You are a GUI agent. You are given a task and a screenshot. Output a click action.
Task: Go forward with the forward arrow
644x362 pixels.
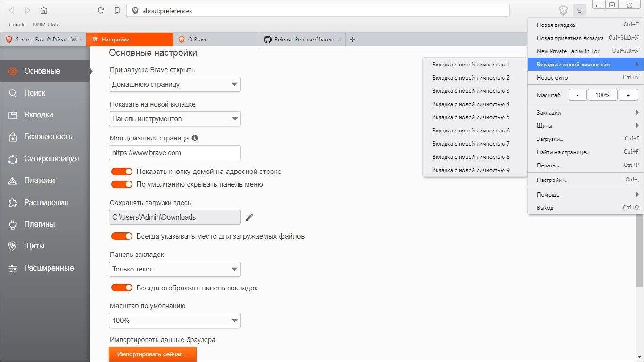tap(27, 10)
